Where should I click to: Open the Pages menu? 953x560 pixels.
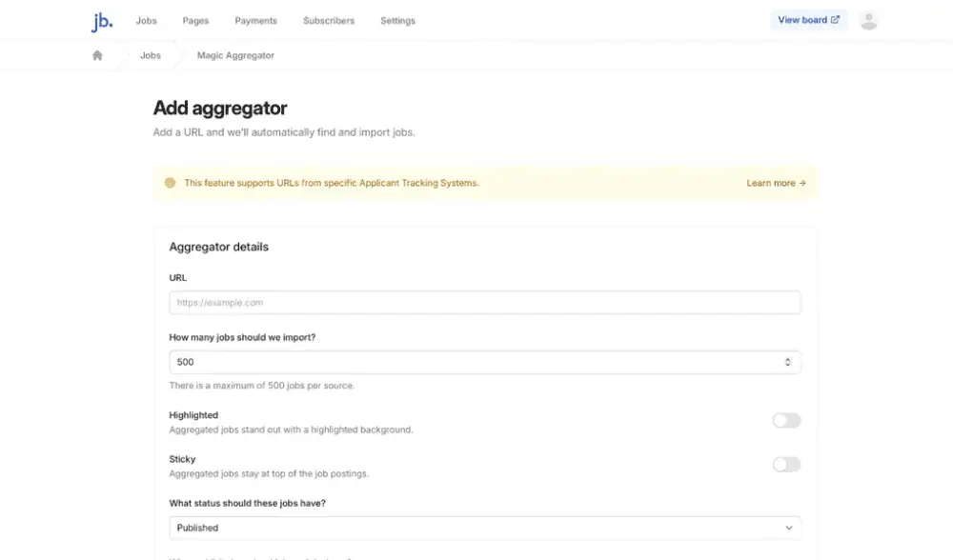(x=195, y=21)
